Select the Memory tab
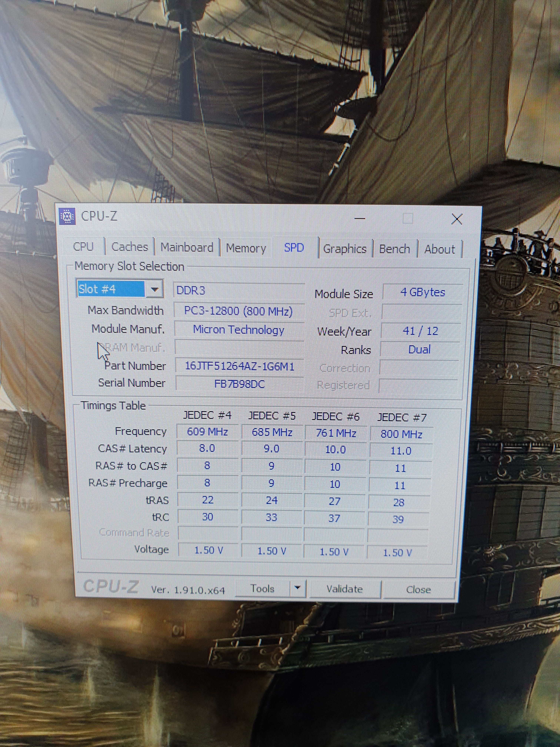The height and width of the screenshot is (747, 560). coord(246,248)
